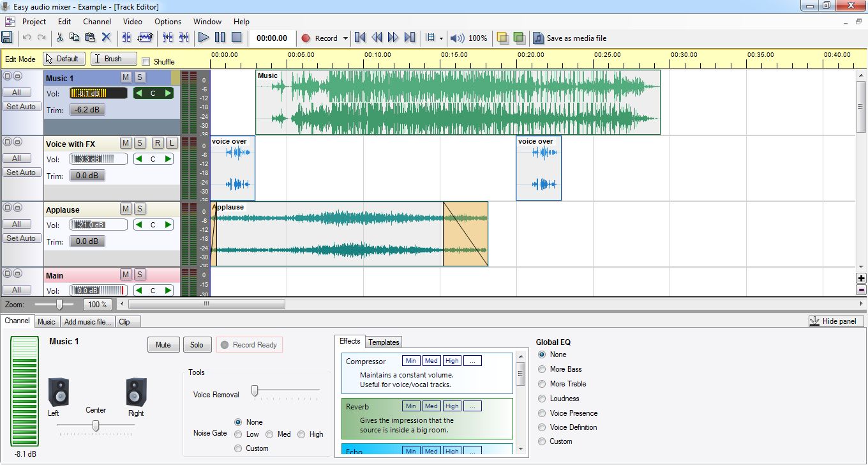Switch to the Templates tab
Viewport: 868px width, 465px height.
[x=384, y=342]
